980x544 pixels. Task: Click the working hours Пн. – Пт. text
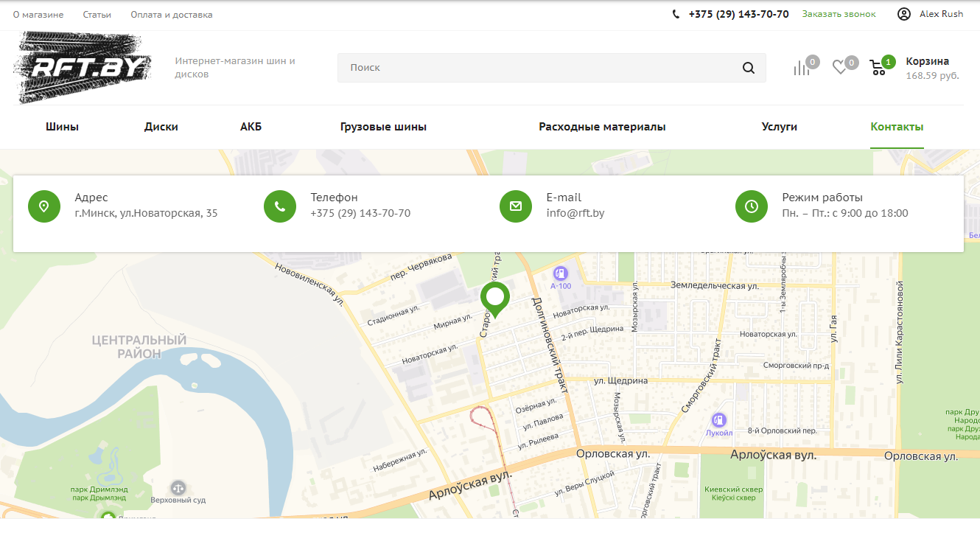click(845, 213)
